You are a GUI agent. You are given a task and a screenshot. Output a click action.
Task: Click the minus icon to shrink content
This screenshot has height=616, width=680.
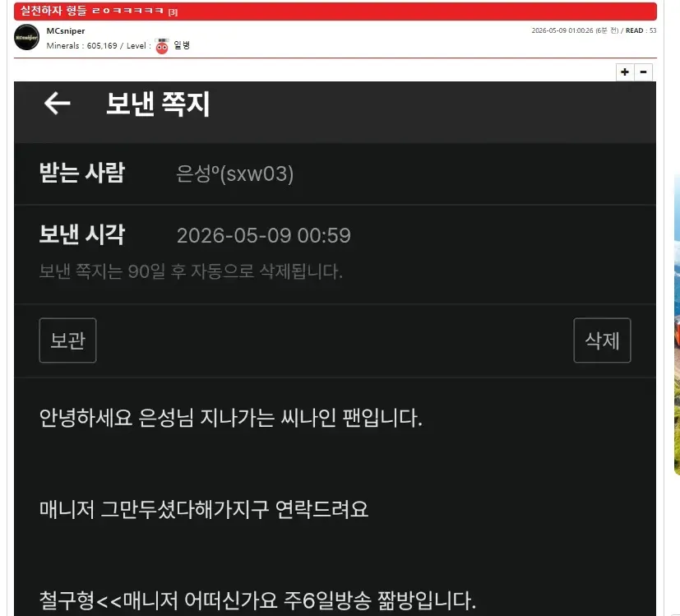pyautogui.click(x=644, y=72)
